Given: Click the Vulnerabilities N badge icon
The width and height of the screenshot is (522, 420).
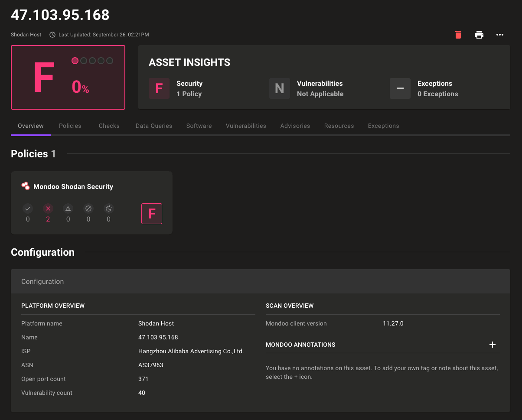Looking at the screenshot, I should point(280,88).
